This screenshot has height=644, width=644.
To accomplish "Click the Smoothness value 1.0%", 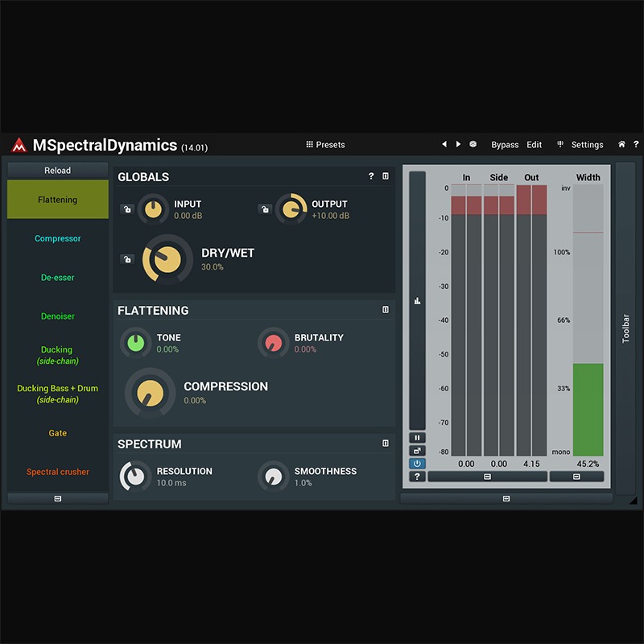I will [x=303, y=483].
